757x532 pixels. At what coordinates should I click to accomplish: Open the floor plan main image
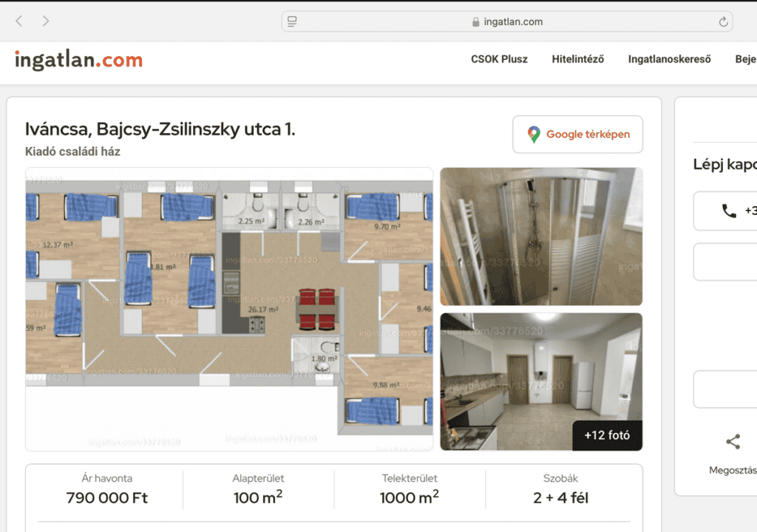[229, 309]
